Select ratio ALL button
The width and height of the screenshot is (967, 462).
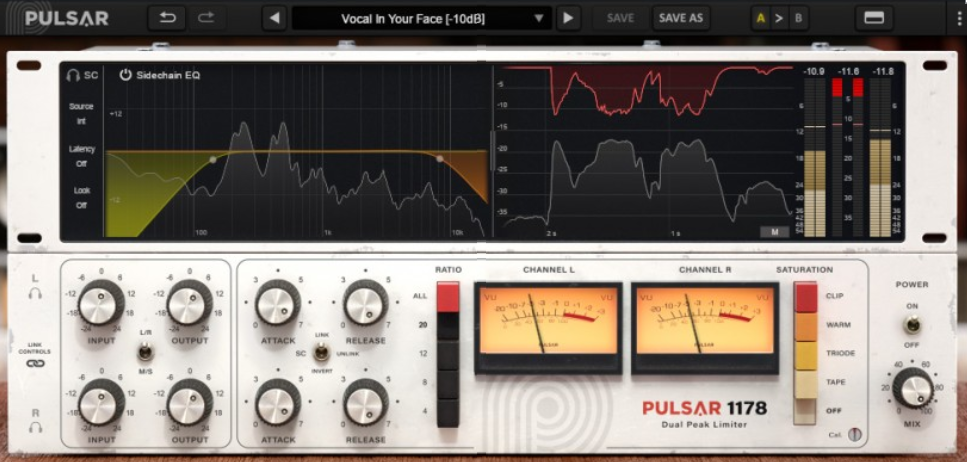(448, 297)
